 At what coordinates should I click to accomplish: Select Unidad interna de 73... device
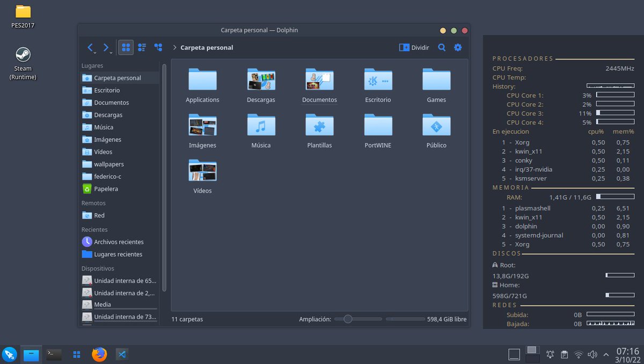point(119,317)
